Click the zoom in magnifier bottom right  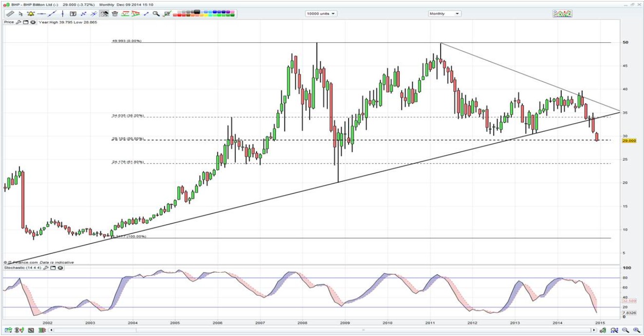[636, 330]
